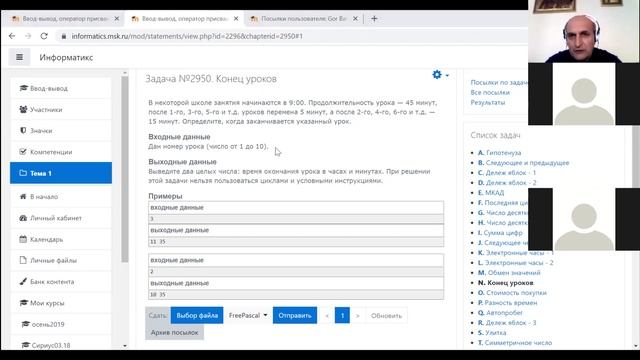The height and width of the screenshot is (360, 640).
Task: Click Отправить submit button
Action: 295,316
